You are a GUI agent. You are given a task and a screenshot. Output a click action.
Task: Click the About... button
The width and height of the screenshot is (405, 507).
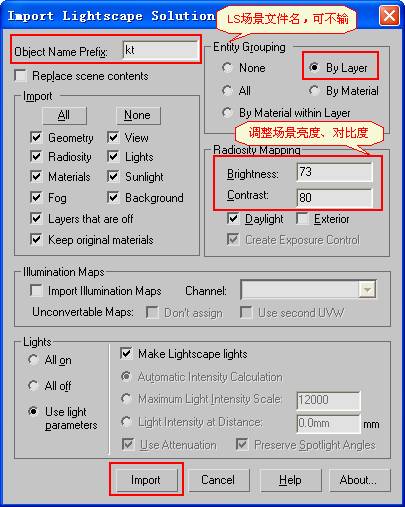pos(359,480)
